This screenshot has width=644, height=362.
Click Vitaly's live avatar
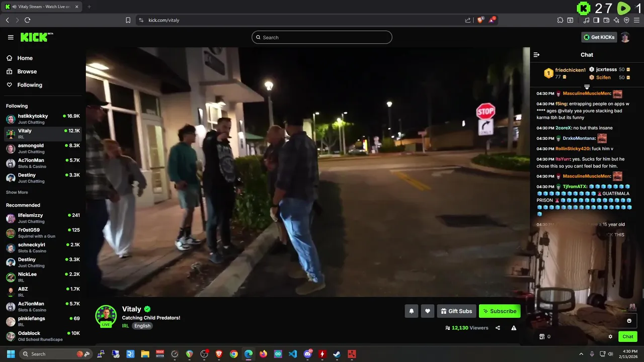106,316
